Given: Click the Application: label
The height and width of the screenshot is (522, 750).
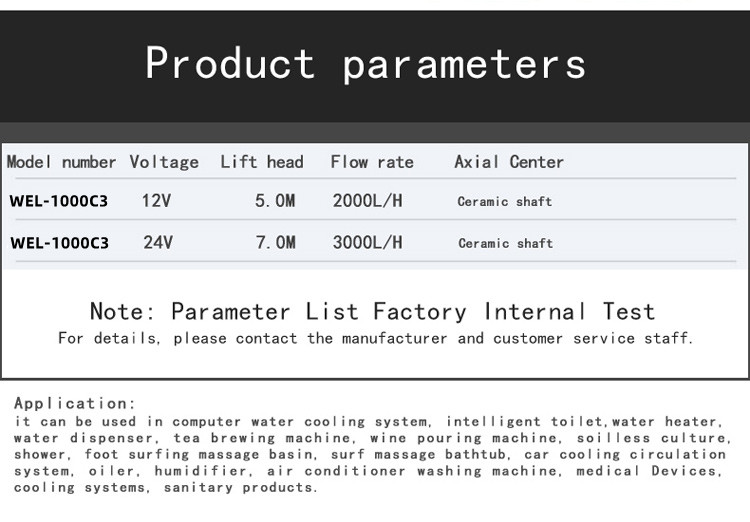Looking at the screenshot, I should coord(75,403).
